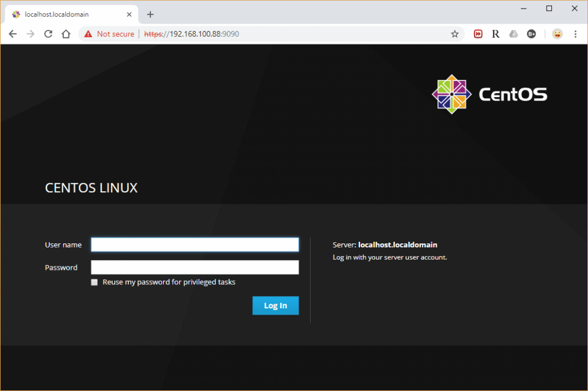Open the profile avatar icon
Viewport: 588px width, 391px height.
(558, 34)
